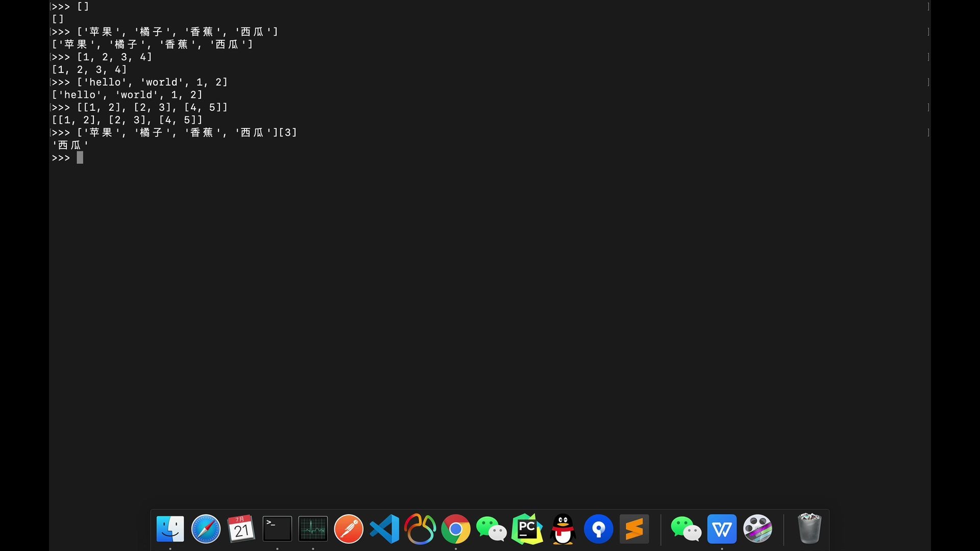The height and width of the screenshot is (551, 980).
Task: Open Activity Monitor from Dock
Action: (x=313, y=529)
